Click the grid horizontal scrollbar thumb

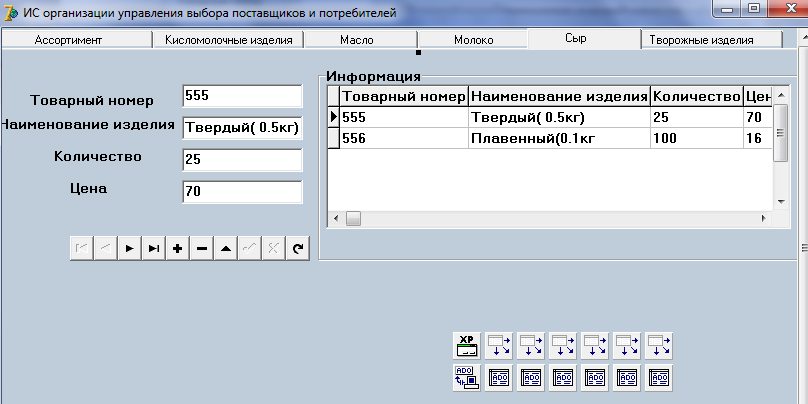[353, 218]
